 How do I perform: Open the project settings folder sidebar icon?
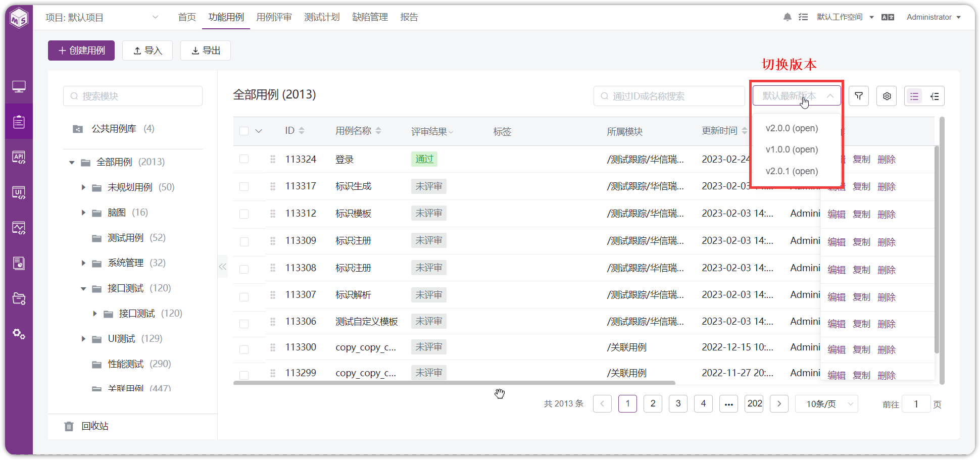pos(19,298)
